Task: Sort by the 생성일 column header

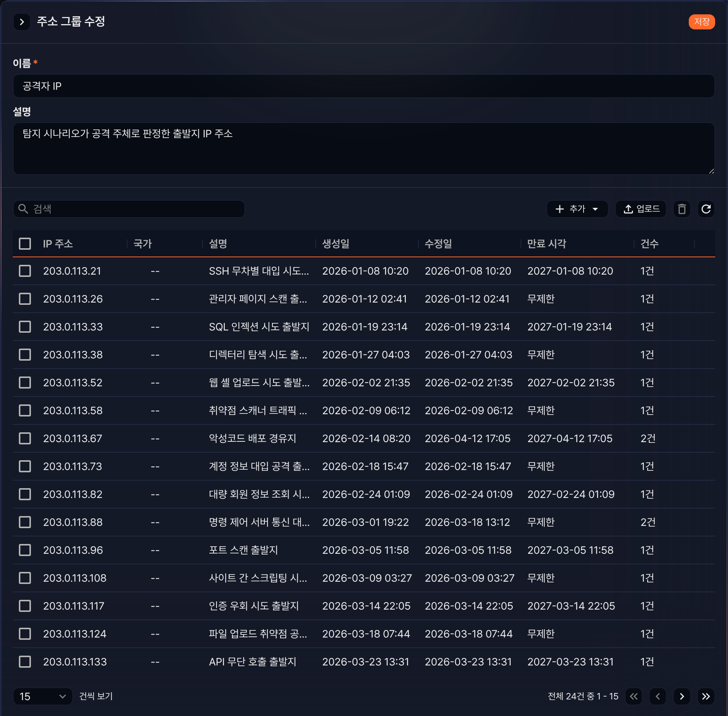Action: point(336,244)
